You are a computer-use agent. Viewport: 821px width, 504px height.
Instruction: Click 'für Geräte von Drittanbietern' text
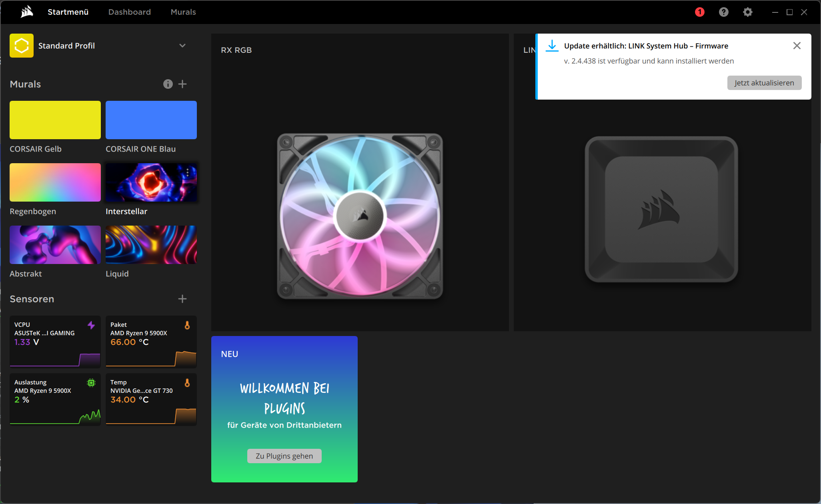coord(284,425)
